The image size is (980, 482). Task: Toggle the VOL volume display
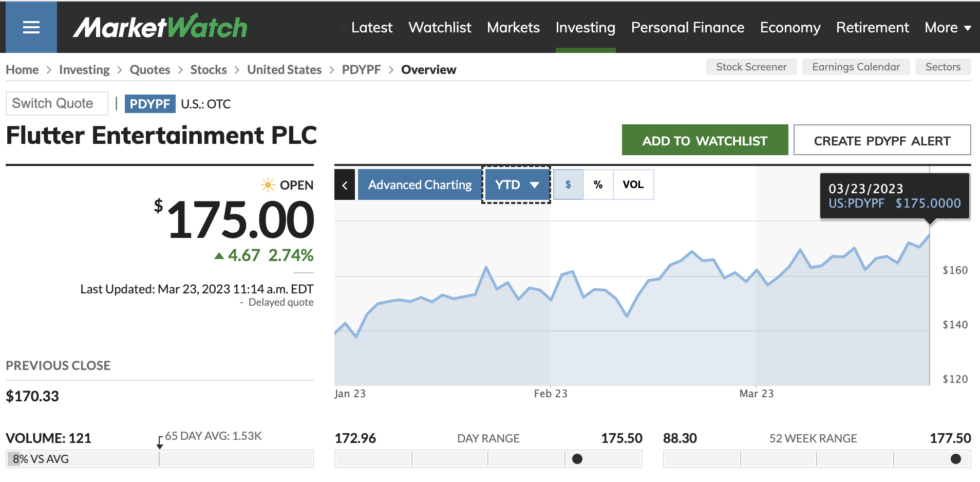tap(633, 184)
